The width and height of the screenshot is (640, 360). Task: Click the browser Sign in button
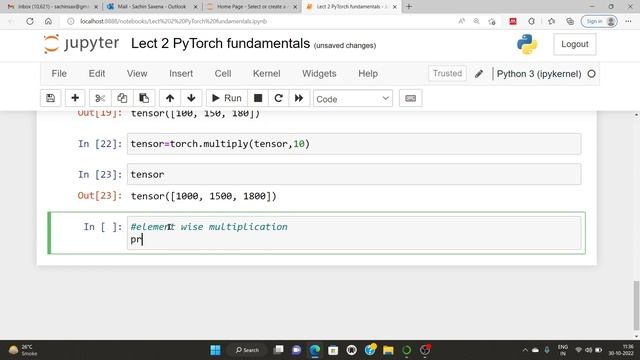pyautogui.click(x=599, y=21)
